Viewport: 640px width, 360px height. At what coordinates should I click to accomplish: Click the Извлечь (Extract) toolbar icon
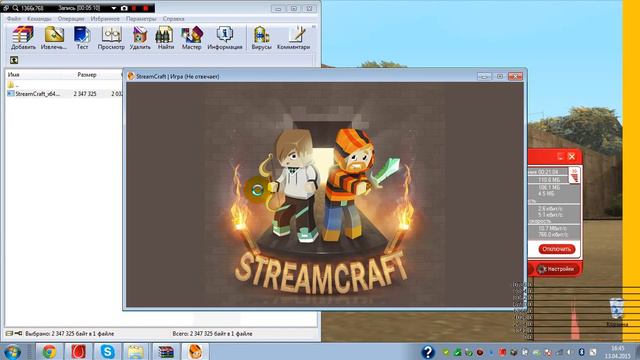tap(54, 38)
